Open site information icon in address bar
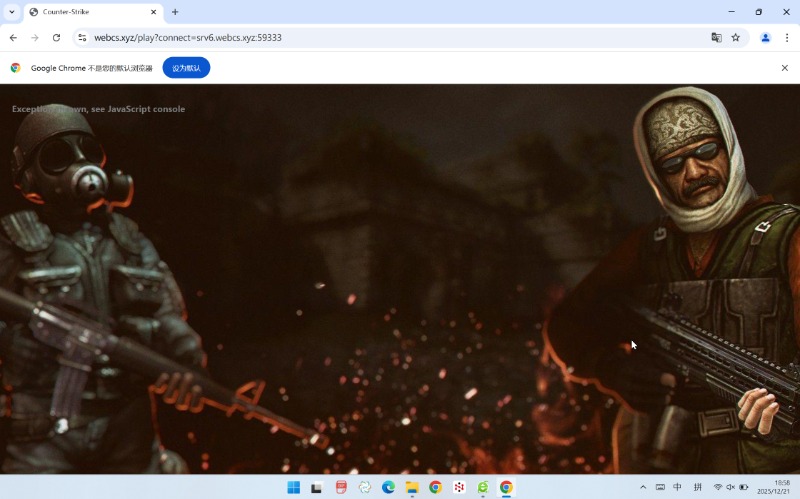The image size is (800, 499). 82,38
